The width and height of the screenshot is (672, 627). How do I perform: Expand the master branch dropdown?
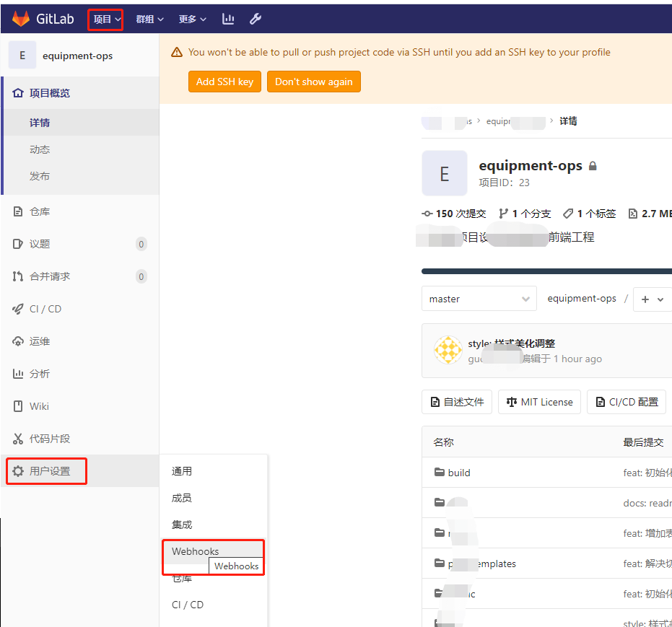[479, 298]
